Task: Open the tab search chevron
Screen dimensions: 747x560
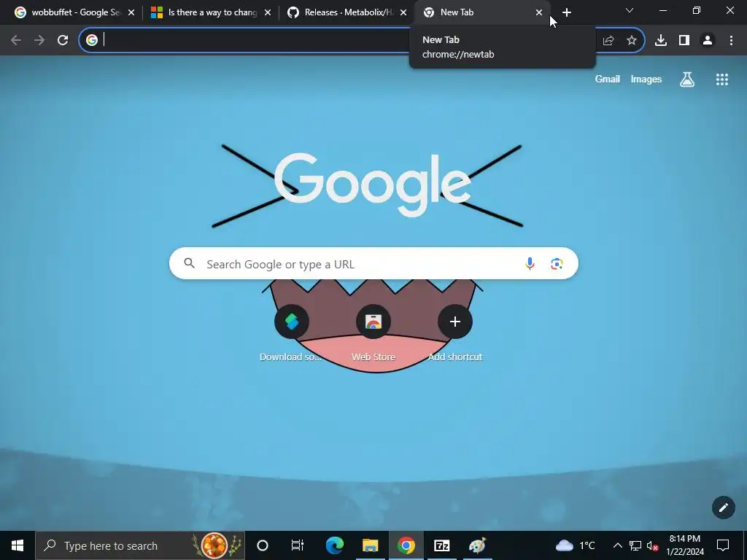Action: point(630,10)
